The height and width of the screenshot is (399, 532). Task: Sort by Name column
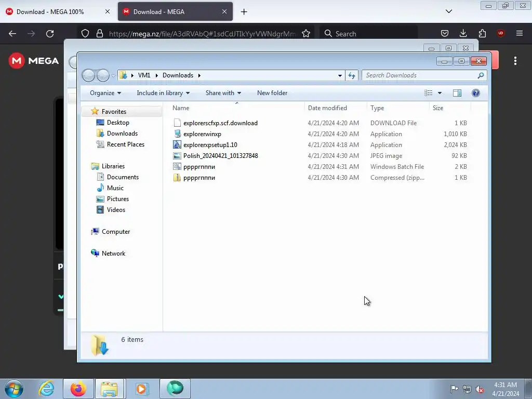click(236, 108)
